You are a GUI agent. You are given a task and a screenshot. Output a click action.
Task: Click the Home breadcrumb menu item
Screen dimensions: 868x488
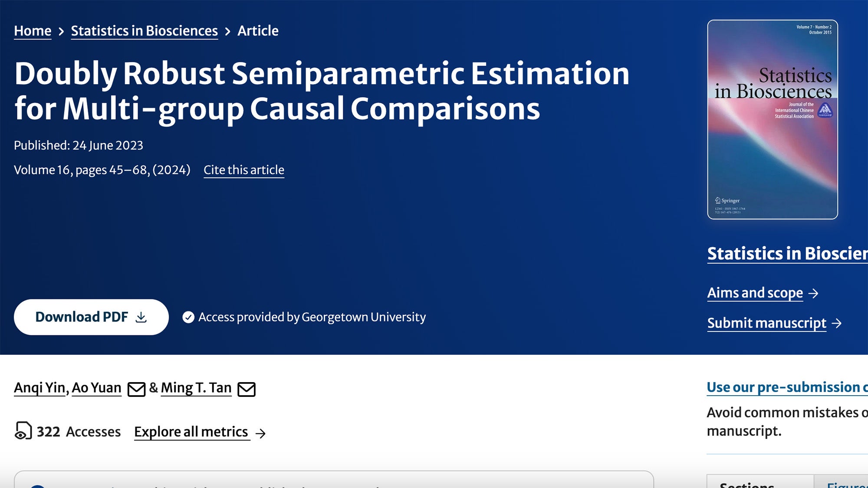click(32, 30)
